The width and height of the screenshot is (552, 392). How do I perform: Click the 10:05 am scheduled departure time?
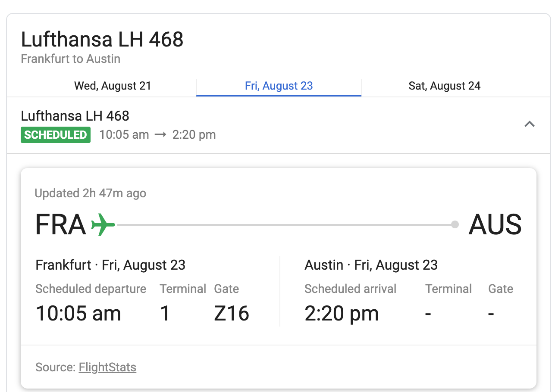(x=78, y=313)
